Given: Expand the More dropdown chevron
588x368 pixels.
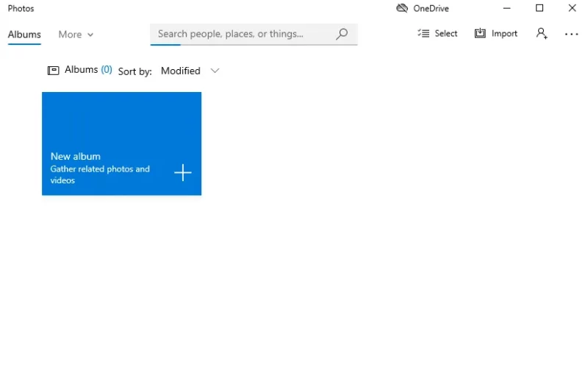Looking at the screenshot, I should (x=90, y=35).
